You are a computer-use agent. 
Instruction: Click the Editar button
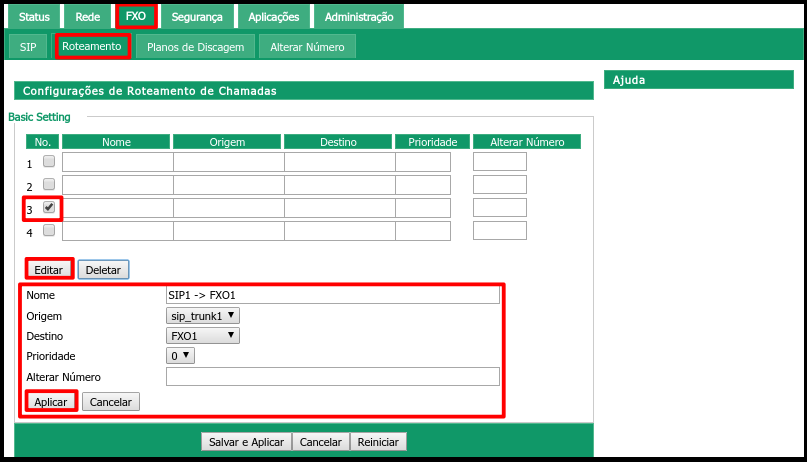click(49, 270)
